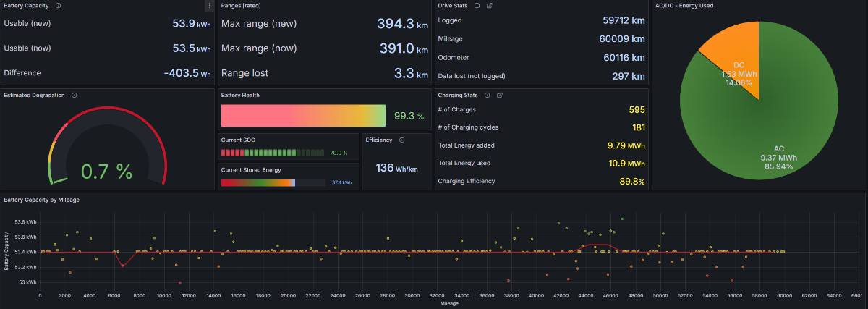Click the # of Charges value 595
This screenshot has height=309, width=868.
[x=637, y=110]
